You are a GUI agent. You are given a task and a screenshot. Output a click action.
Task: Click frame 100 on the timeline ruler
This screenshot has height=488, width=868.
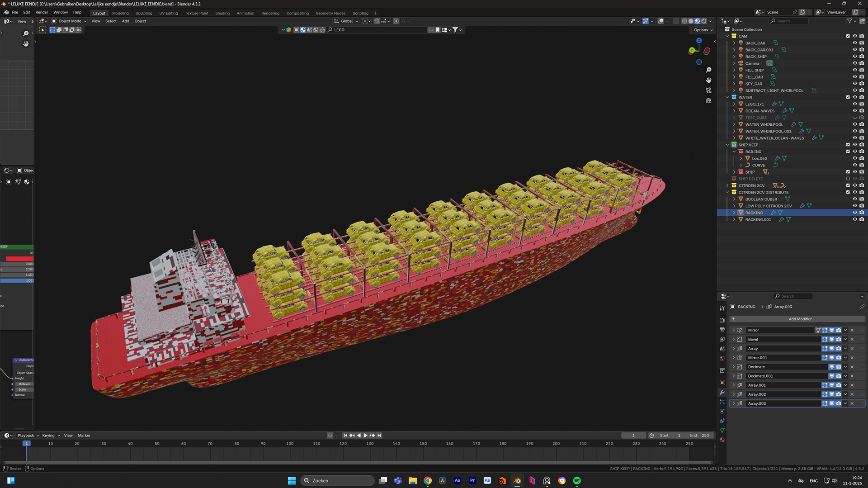tap(290, 444)
